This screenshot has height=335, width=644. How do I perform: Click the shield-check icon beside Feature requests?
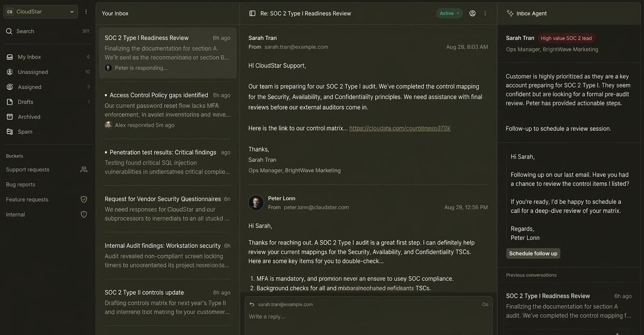[x=84, y=199]
